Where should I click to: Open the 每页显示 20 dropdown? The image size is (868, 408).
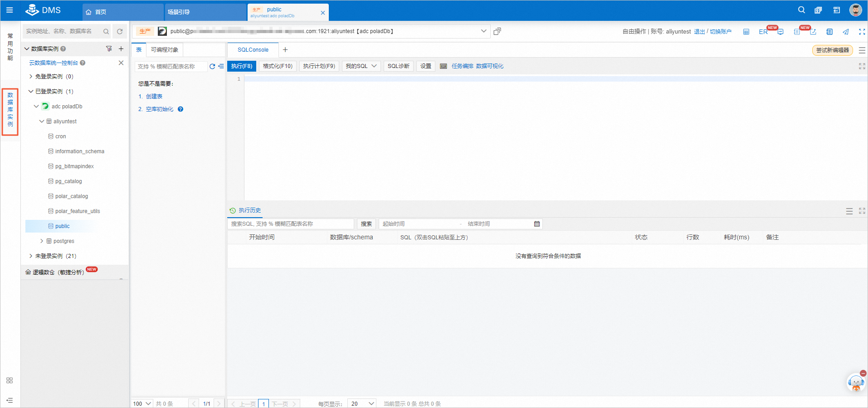362,403
